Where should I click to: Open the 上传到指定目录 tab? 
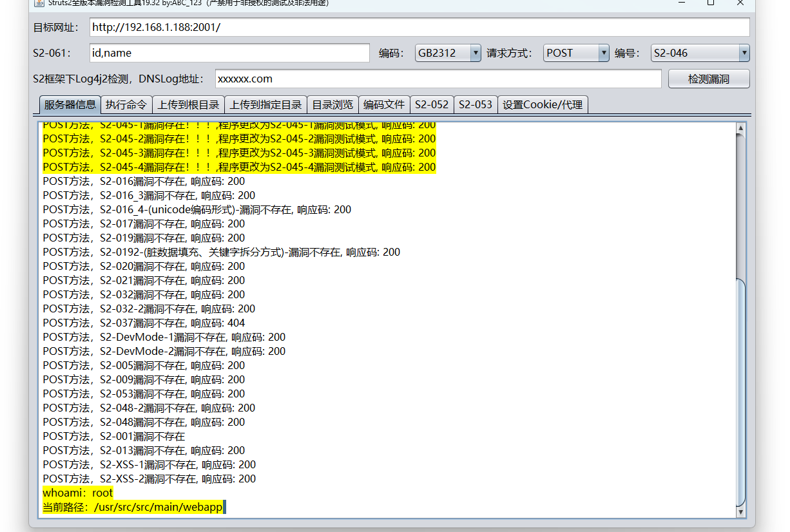point(265,104)
